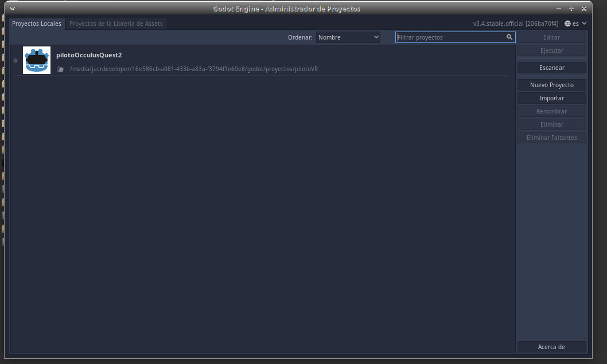Screen dimensions: 607x364
Task: Maximize the Godot Project Manager window
Action: pos(571,9)
